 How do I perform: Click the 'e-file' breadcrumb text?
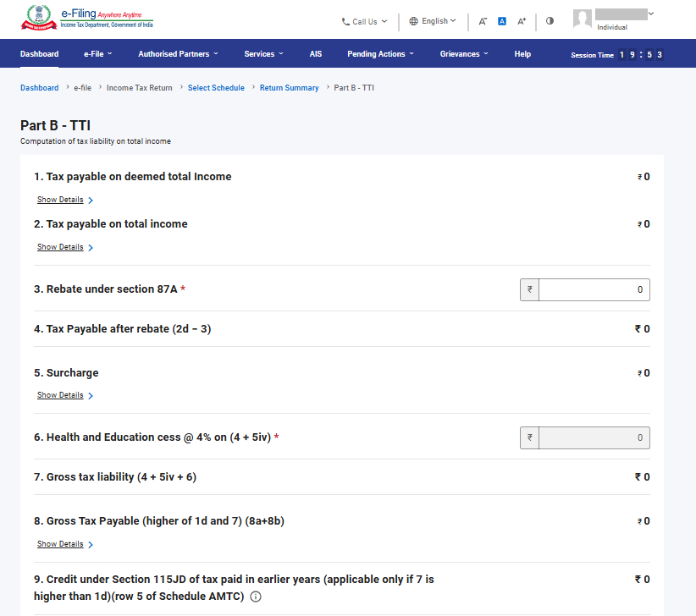click(83, 88)
